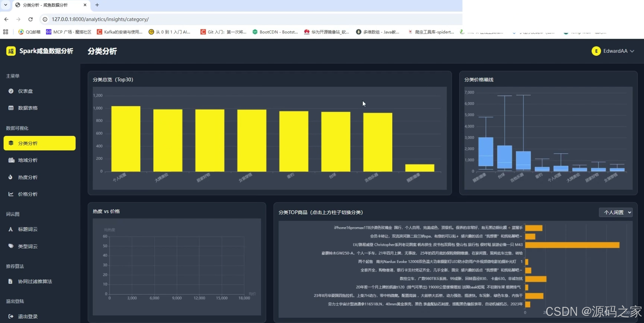Click the 分类价格箱线 panel title
The height and width of the screenshot is (323, 644).
coord(479,79)
